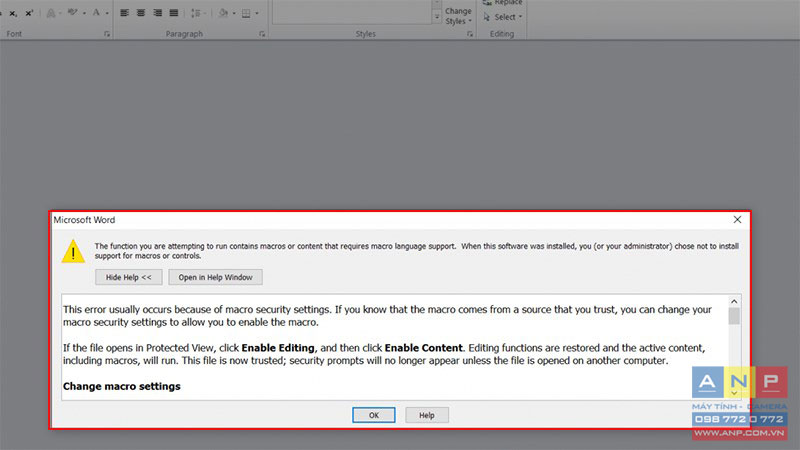Click the Subscript icon in the Font group
The width and height of the screenshot is (800, 450).
click(x=13, y=14)
